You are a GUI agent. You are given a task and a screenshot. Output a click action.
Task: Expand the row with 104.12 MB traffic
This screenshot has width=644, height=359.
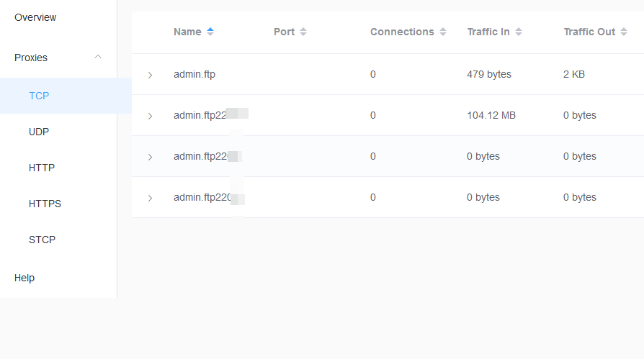point(150,116)
